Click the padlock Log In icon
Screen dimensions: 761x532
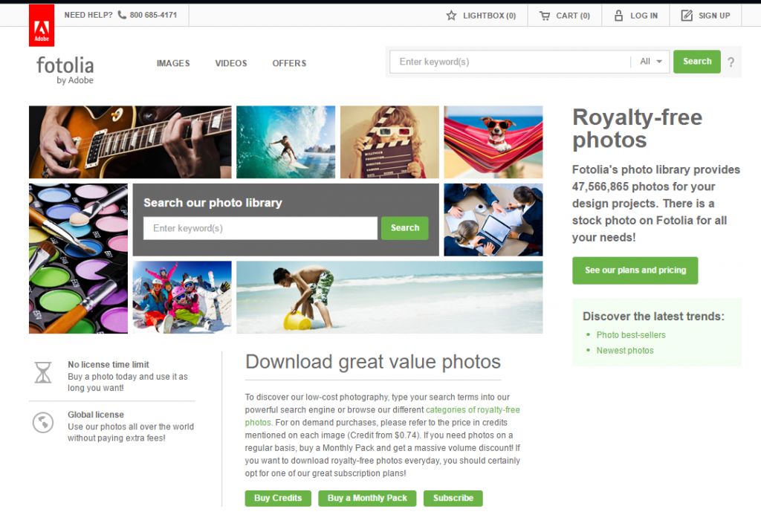click(618, 16)
